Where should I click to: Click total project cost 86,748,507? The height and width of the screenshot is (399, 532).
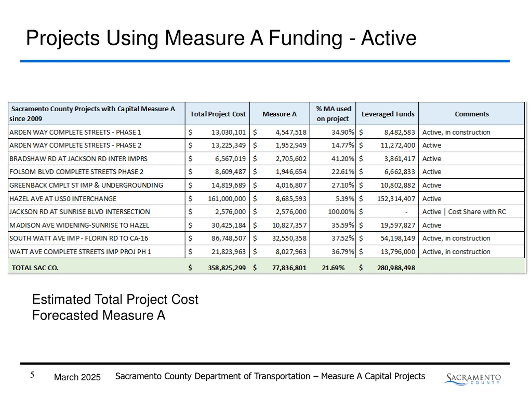[228, 238]
